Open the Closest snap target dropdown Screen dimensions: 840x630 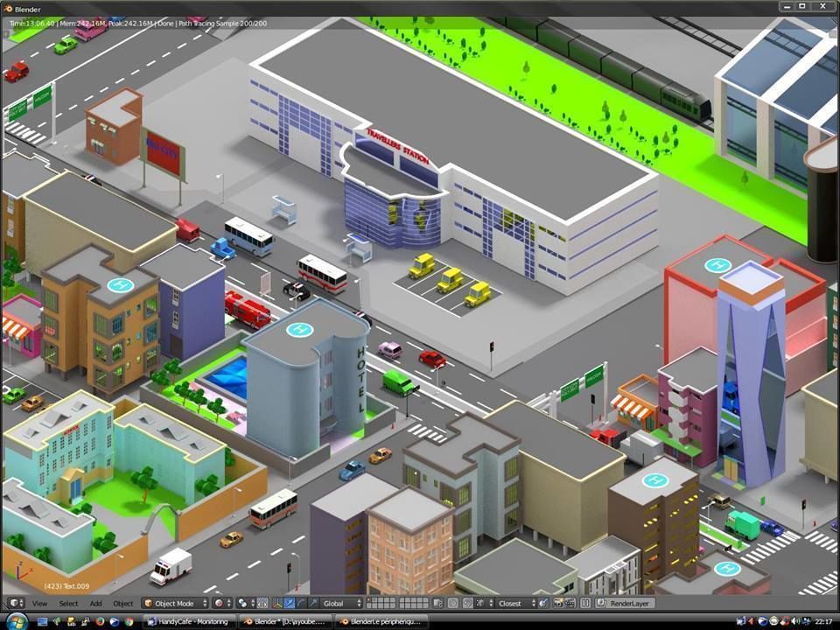click(515, 603)
